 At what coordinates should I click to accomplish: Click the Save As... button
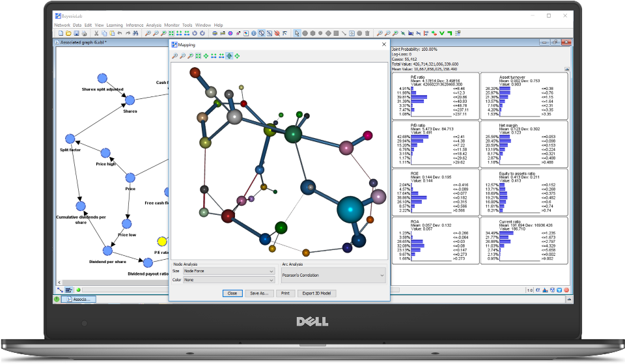click(x=259, y=293)
